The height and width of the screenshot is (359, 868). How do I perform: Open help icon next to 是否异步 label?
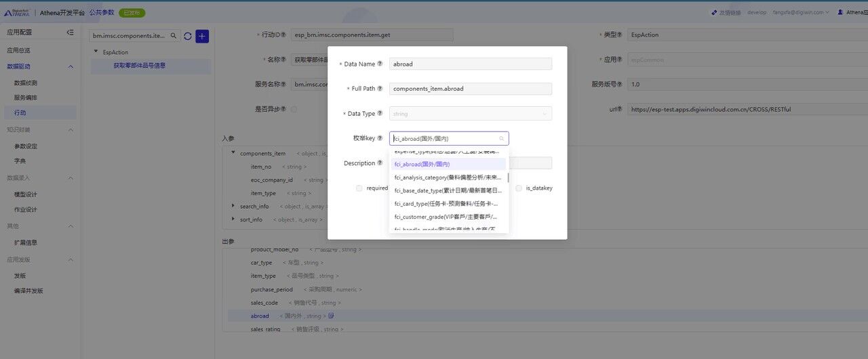click(283, 109)
